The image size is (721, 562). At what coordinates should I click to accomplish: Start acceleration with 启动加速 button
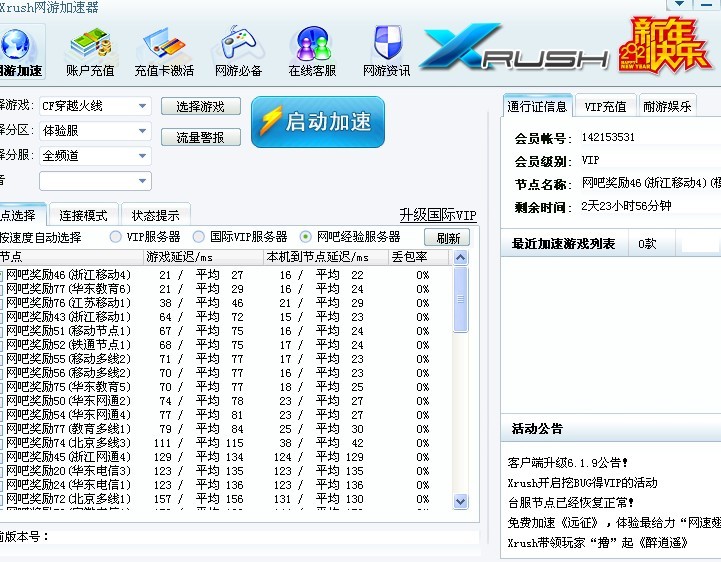point(318,122)
